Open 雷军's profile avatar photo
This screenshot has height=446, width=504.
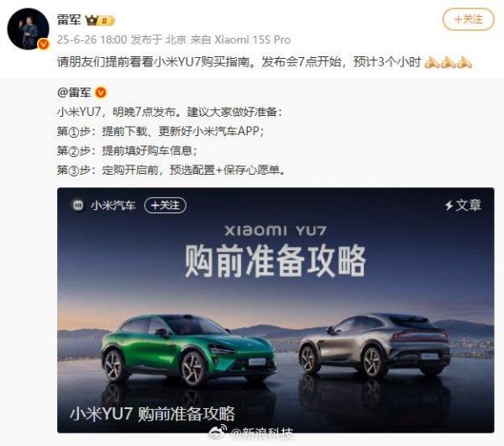[x=28, y=29]
